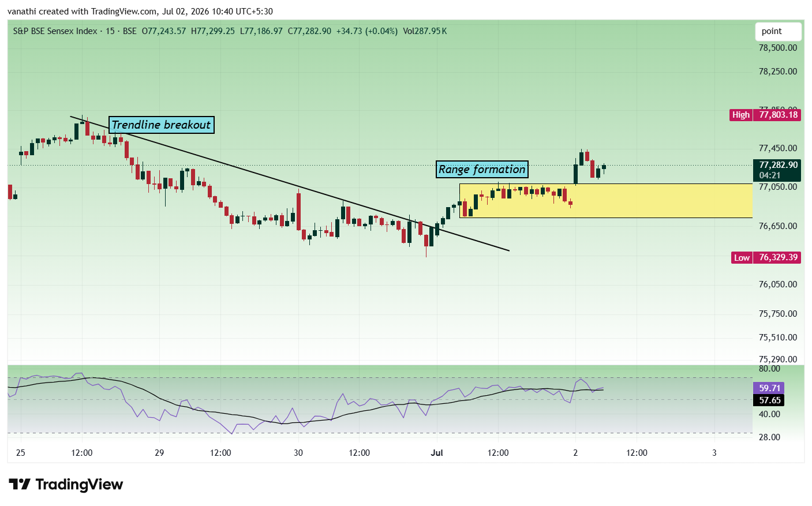Click the TradingView logo
Image resolution: width=812 pixels, height=506 pixels.
pyautogui.click(x=66, y=484)
